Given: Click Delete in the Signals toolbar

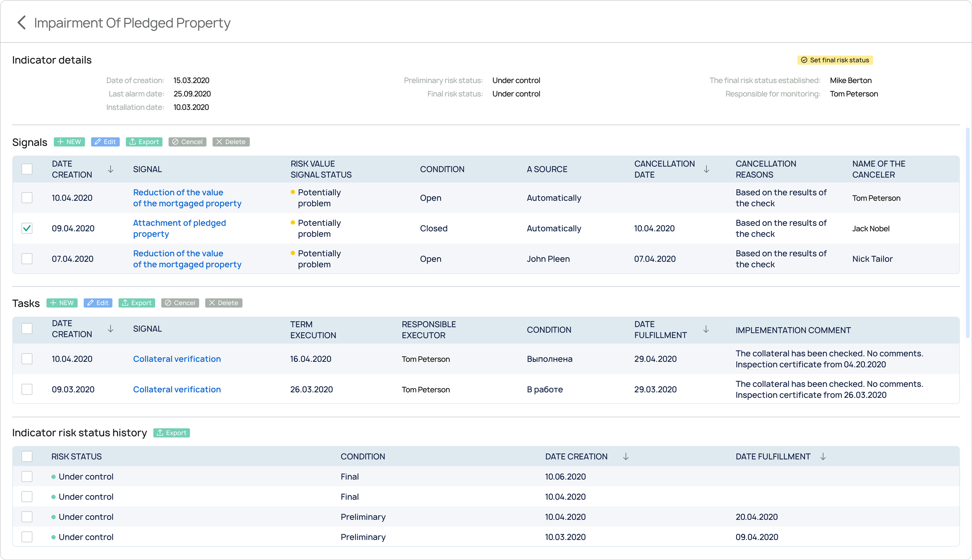Looking at the screenshot, I should point(231,142).
